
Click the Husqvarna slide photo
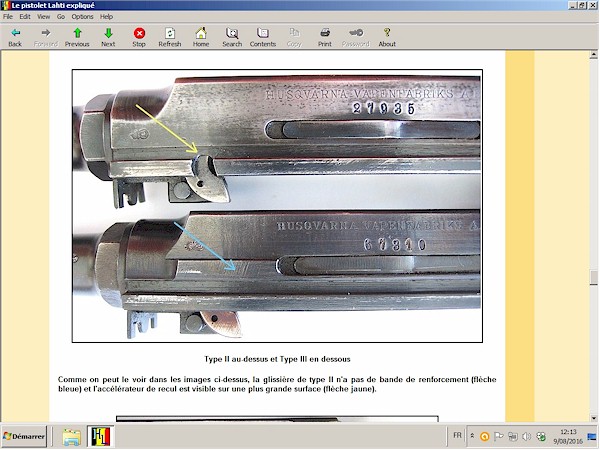tap(277, 206)
